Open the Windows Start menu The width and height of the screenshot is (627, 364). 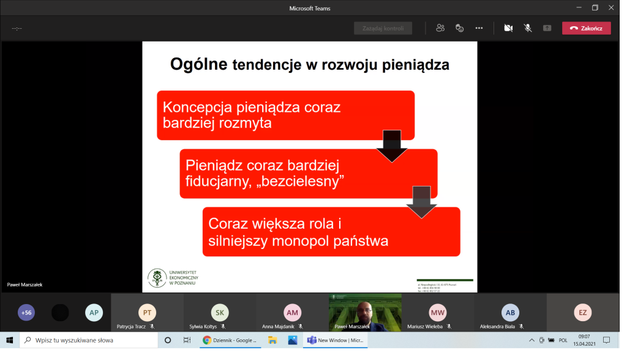[10, 340]
